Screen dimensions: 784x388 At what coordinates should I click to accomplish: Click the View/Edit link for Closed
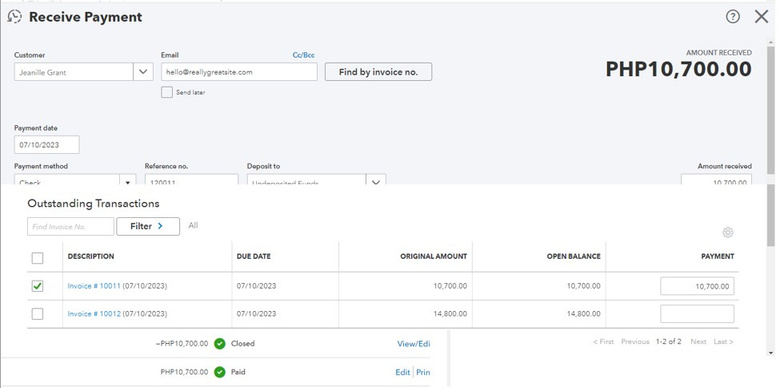(x=414, y=344)
